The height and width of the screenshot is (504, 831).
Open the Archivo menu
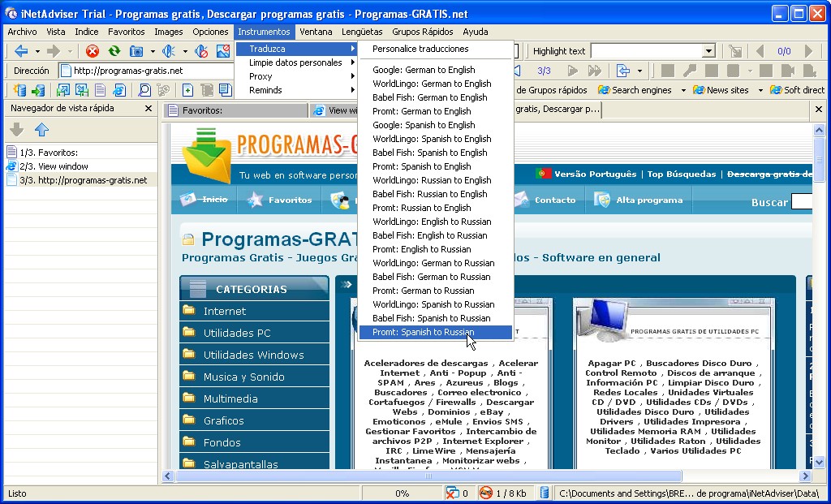(22, 32)
